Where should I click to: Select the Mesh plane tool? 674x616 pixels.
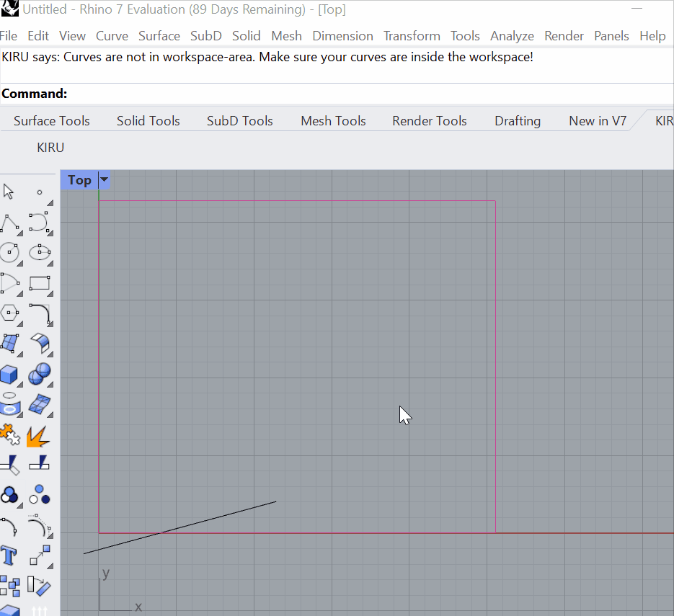point(40,405)
